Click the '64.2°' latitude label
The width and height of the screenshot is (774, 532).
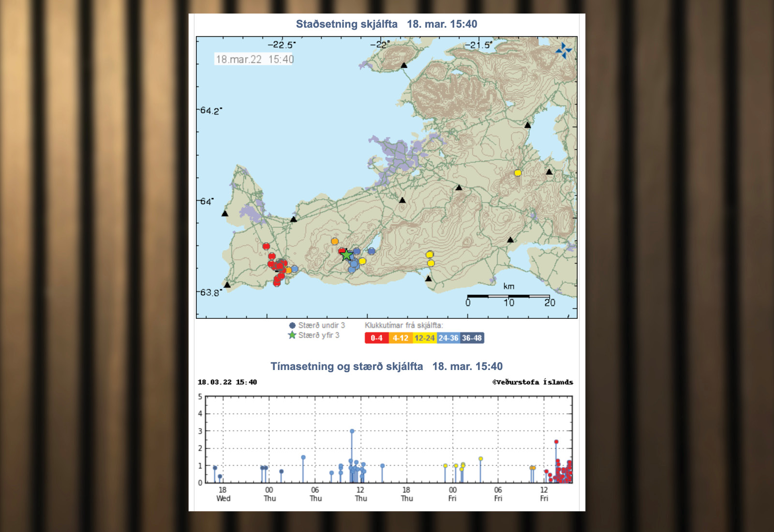(211, 111)
